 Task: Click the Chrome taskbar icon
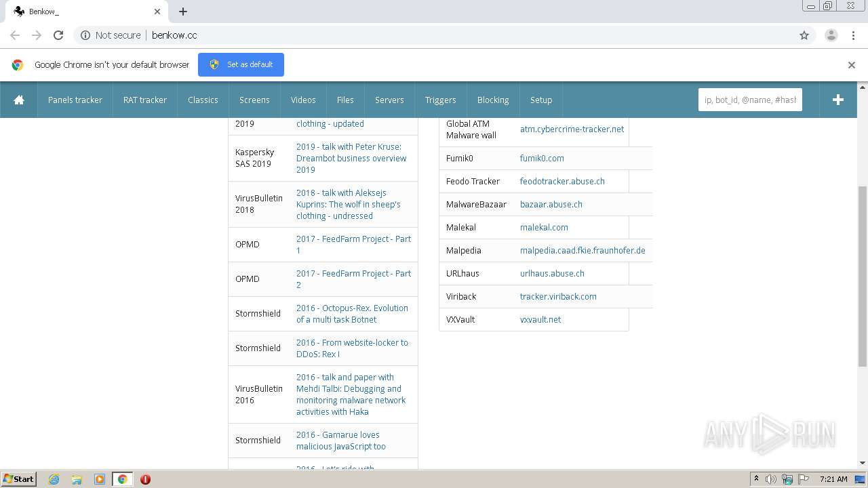(x=122, y=479)
